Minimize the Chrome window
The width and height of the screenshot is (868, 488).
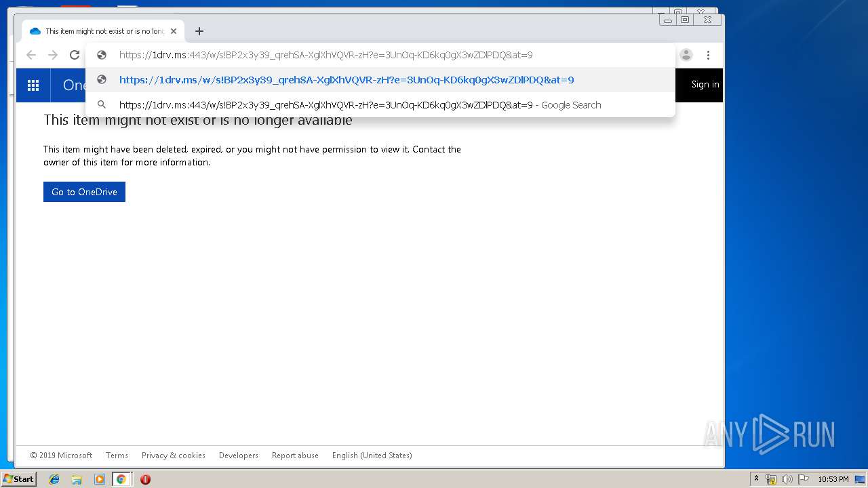pyautogui.click(x=668, y=20)
